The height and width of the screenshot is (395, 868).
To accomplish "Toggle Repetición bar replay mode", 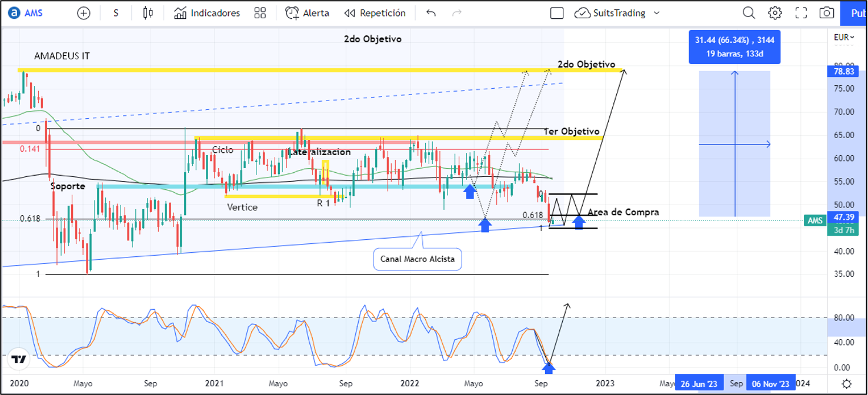I will (x=375, y=13).
